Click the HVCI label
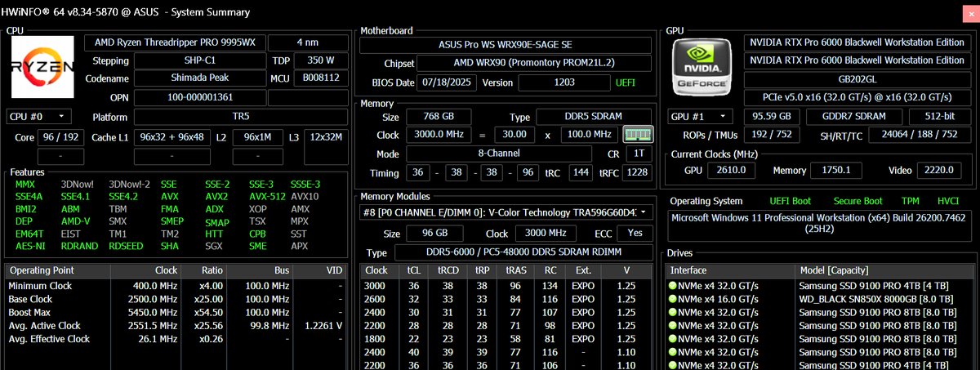Image resolution: width=980 pixels, height=370 pixels. click(x=949, y=201)
